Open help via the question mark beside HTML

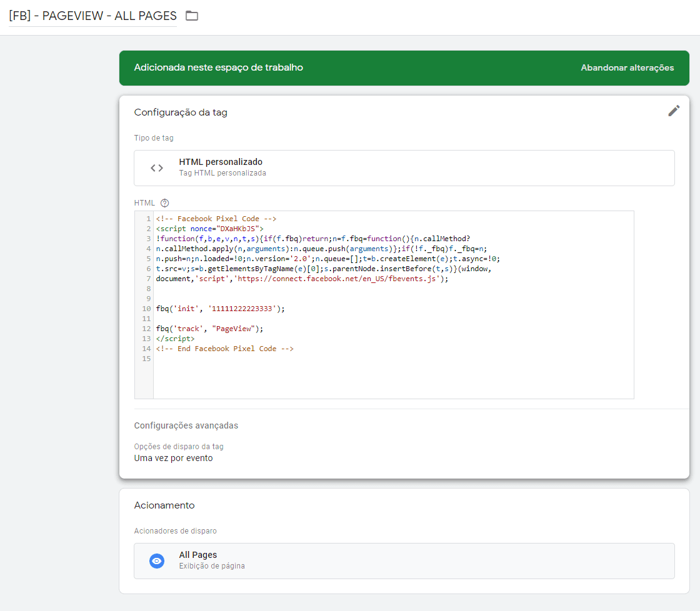pos(164,202)
